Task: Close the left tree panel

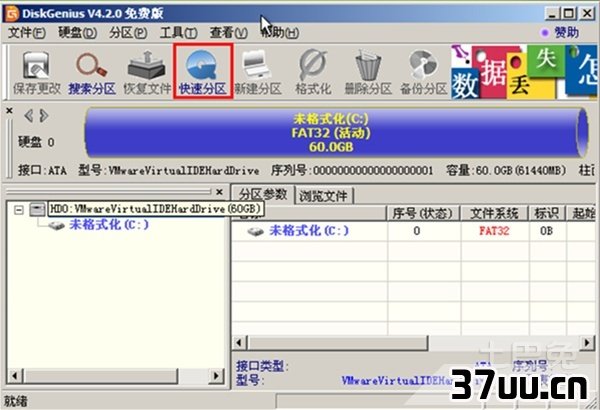Action: click(x=219, y=192)
